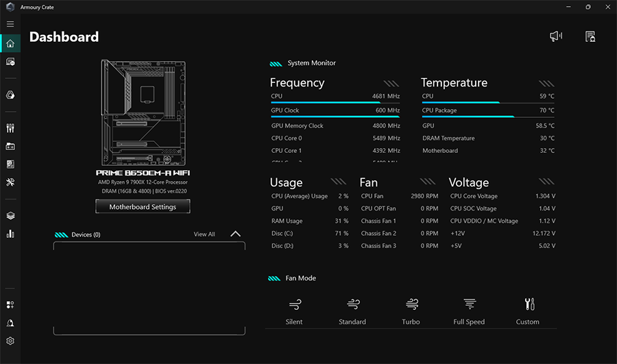Click the CPU frequency bar
The height and width of the screenshot is (364, 617).
pos(335,103)
